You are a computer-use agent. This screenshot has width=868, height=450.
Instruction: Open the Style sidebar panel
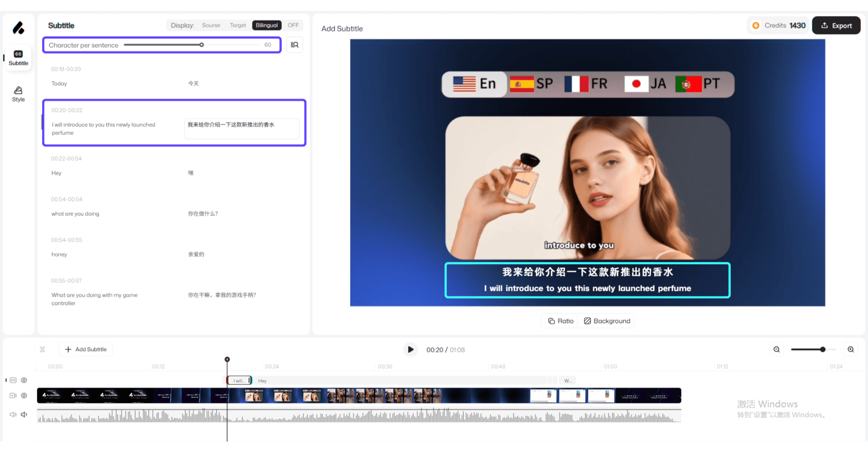pos(18,94)
